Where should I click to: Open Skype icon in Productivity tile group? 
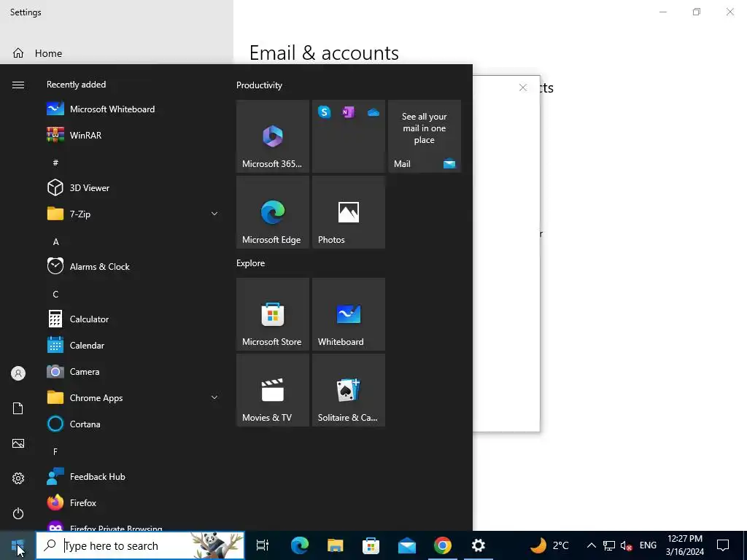[x=325, y=112]
